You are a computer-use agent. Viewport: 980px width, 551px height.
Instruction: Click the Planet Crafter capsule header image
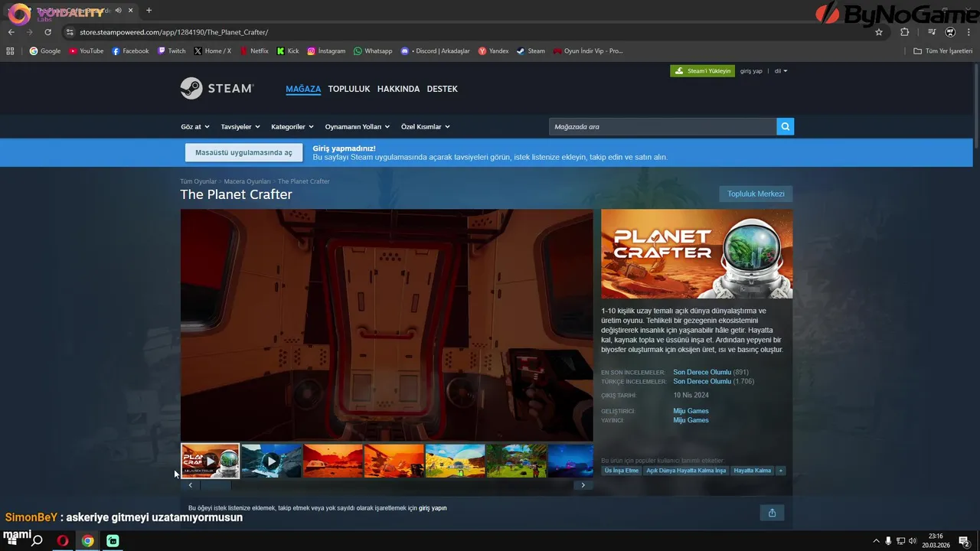pyautogui.click(x=697, y=254)
